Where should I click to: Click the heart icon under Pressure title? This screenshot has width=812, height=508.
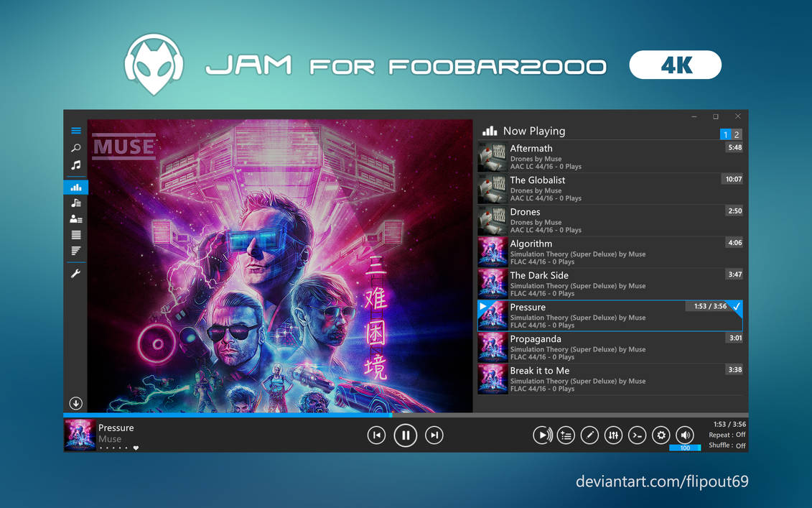coord(136,448)
